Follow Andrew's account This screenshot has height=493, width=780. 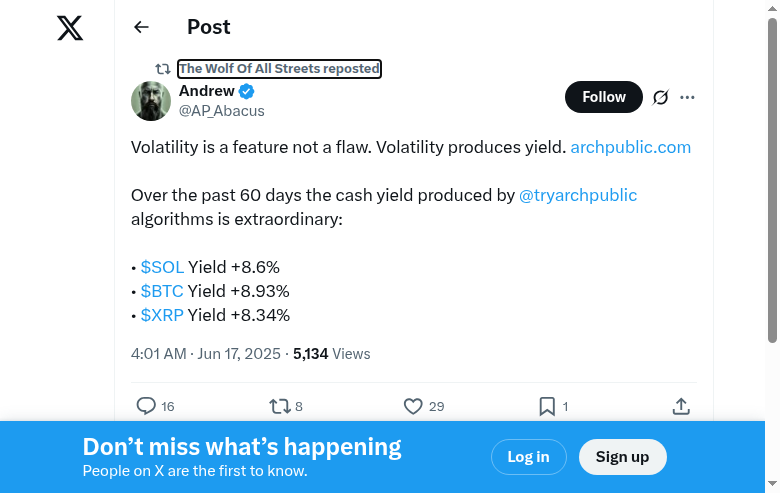tap(604, 97)
